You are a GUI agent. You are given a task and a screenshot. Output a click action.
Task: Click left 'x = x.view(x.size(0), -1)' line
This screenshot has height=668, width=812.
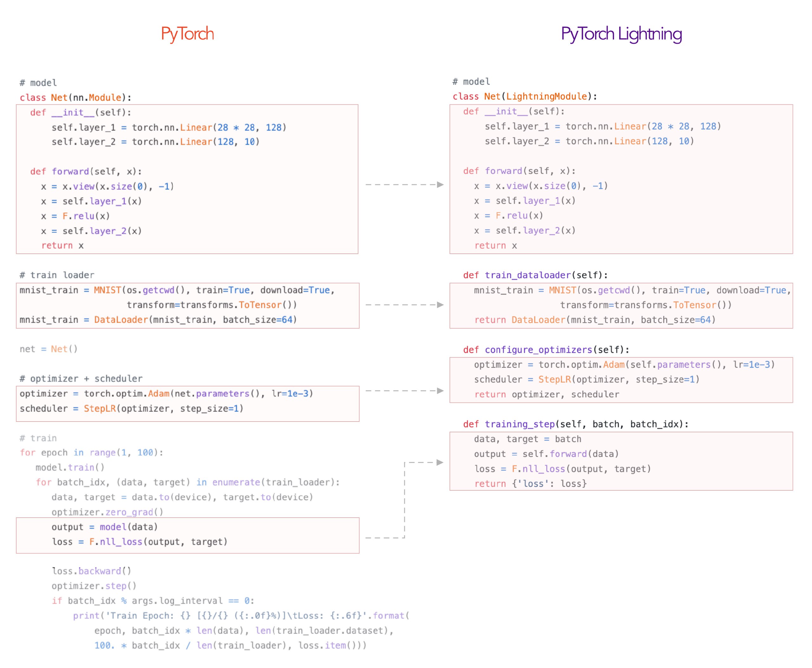[x=108, y=187]
